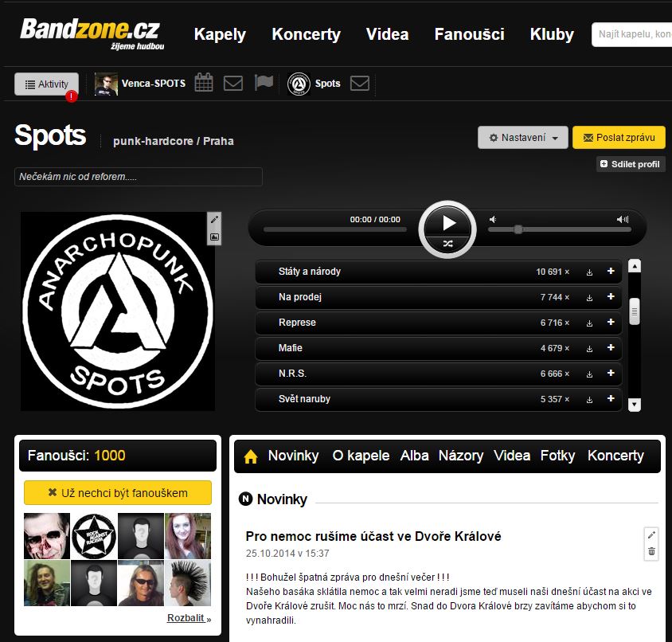672x642 pixels.
Task: Start playback with the large play button
Action: pos(447,223)
